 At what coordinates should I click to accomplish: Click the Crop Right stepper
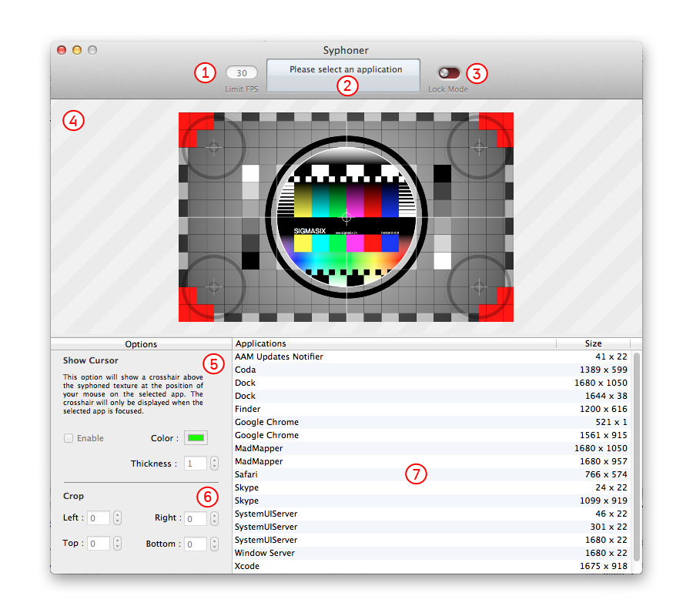tap(214, 518)
